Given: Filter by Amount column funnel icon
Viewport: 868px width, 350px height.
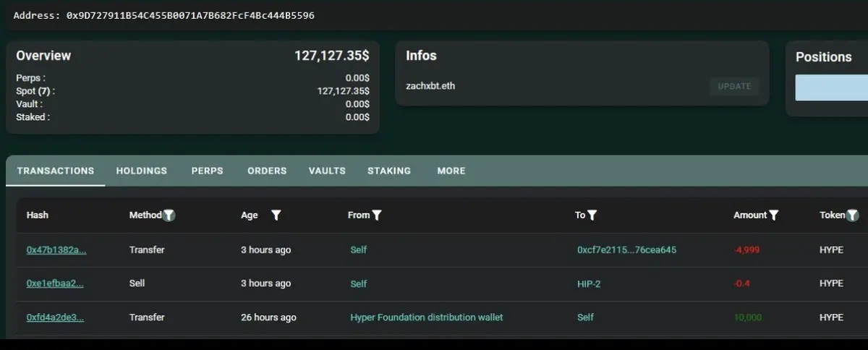Looking at the screenshot, I should [x=774, y=215].
